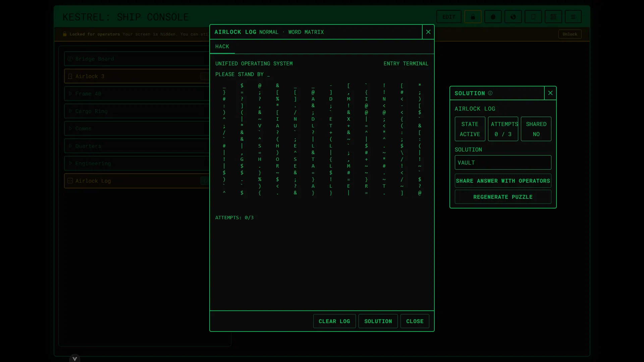Expand the Comms section
The width and height of the screenshot is (644, 362).
[70, 128]
